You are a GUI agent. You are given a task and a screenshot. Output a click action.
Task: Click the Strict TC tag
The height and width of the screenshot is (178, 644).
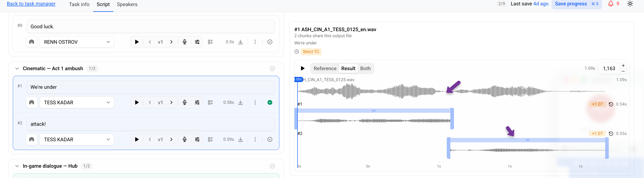pyautogui.click(x=311, y=52)
